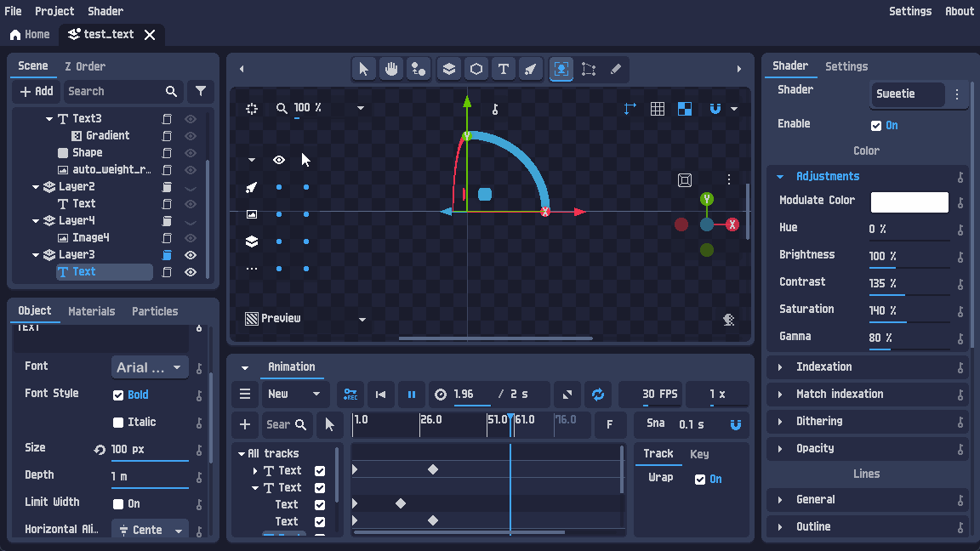
Task: Click the Saturation 140 % slider
Action: point(909,311)
